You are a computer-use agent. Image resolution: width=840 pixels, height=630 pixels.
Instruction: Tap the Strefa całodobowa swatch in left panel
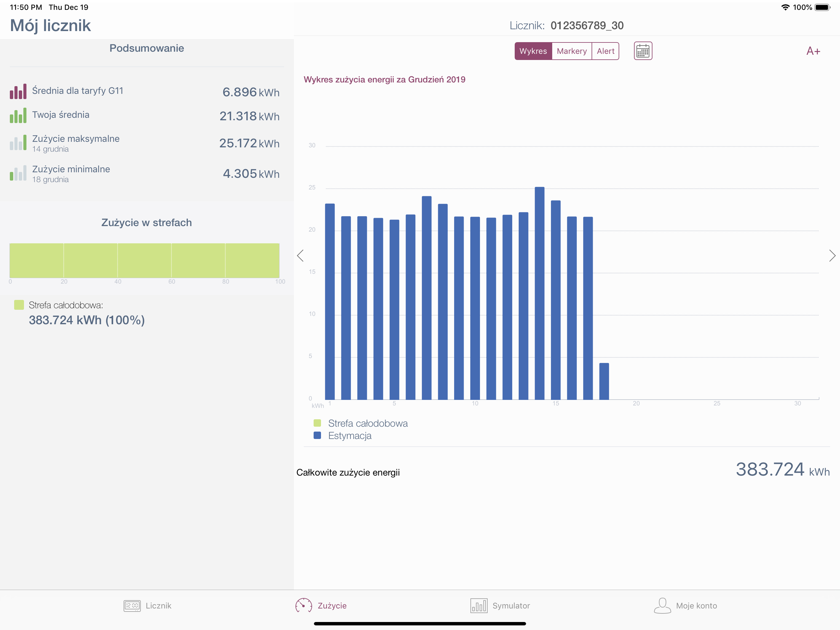click(x=19, y=305)
